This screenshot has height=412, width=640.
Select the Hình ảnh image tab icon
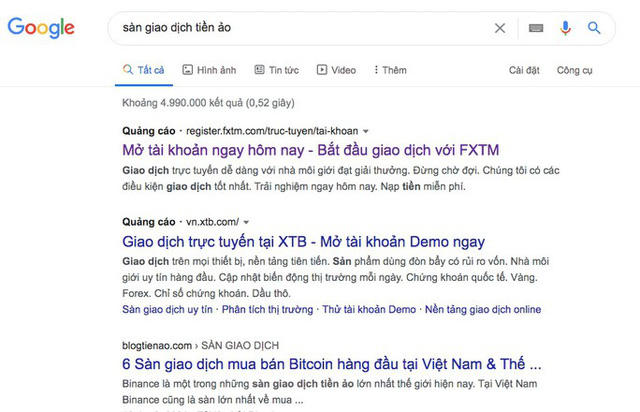pyautogui.click(x=187, y=70)
